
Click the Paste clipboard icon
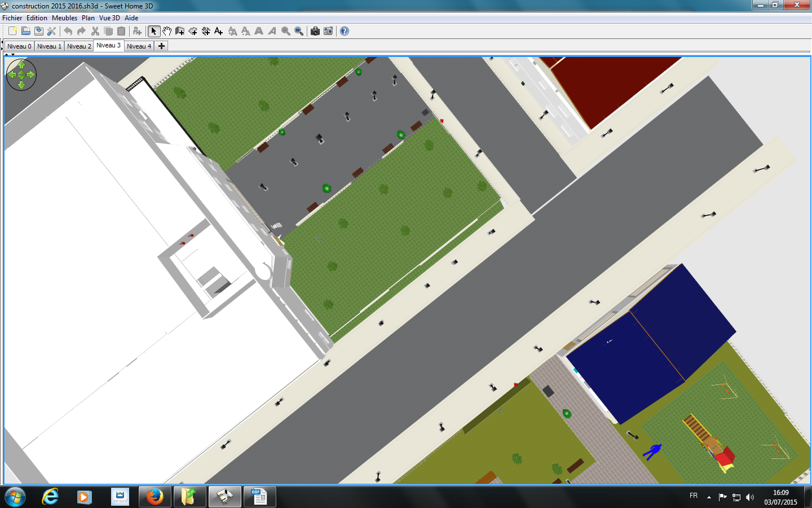coord(121,31)
